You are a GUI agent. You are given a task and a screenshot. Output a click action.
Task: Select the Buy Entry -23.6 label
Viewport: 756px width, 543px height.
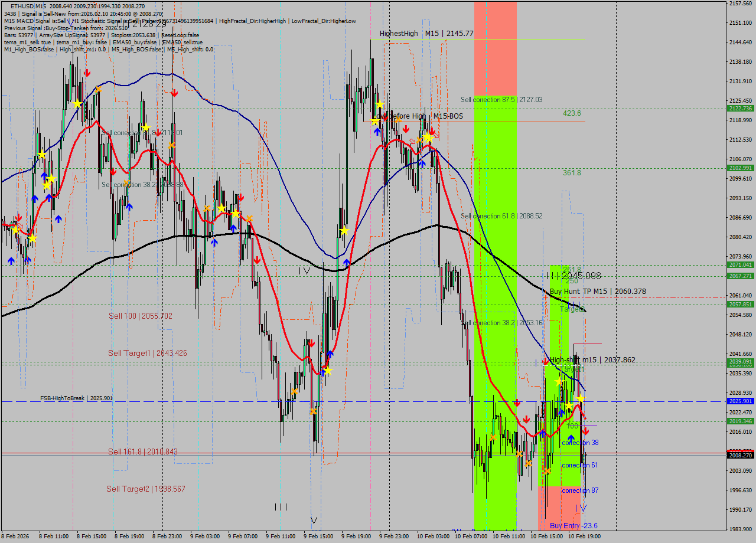point(573,526)
